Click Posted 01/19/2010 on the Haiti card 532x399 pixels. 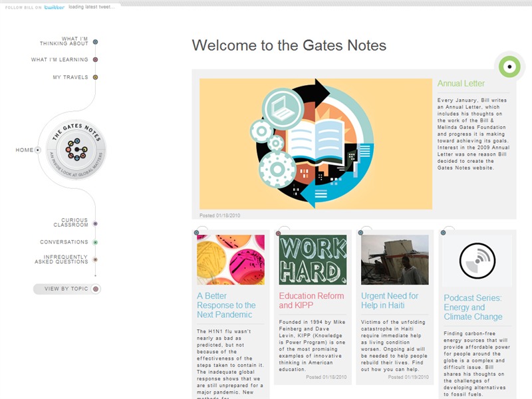point(408,377)
